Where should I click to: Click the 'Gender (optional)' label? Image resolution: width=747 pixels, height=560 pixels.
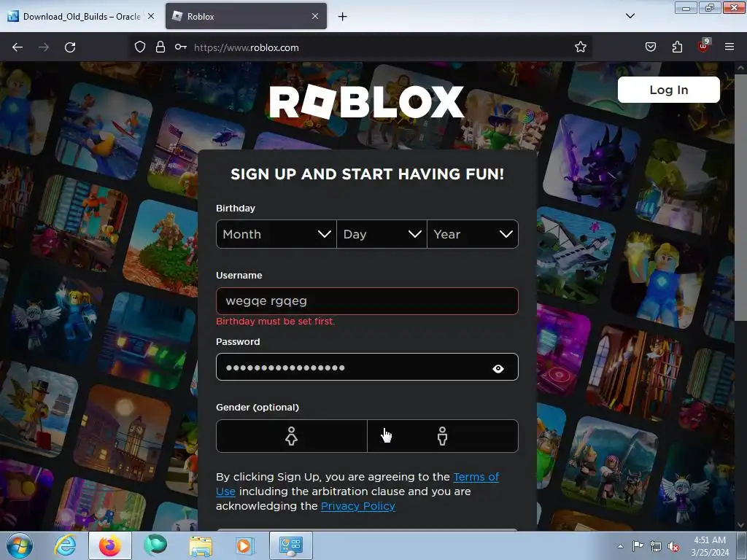pos(258,407)
